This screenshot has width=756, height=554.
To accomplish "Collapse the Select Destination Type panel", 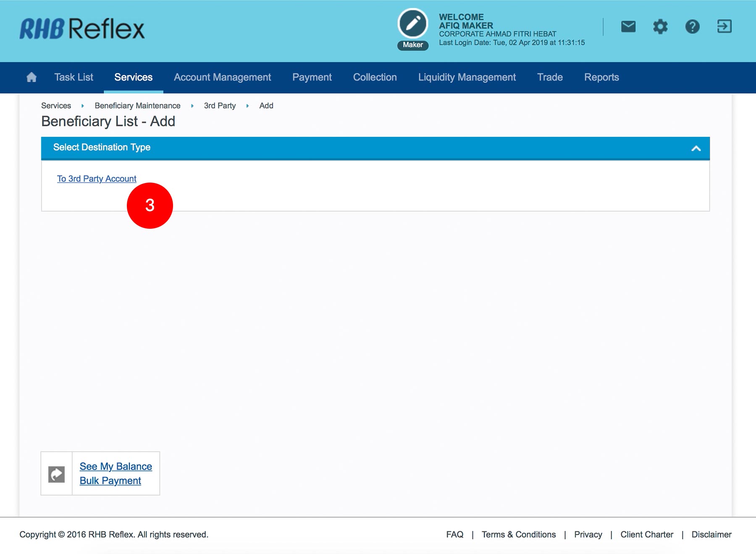I will point(696,148).
